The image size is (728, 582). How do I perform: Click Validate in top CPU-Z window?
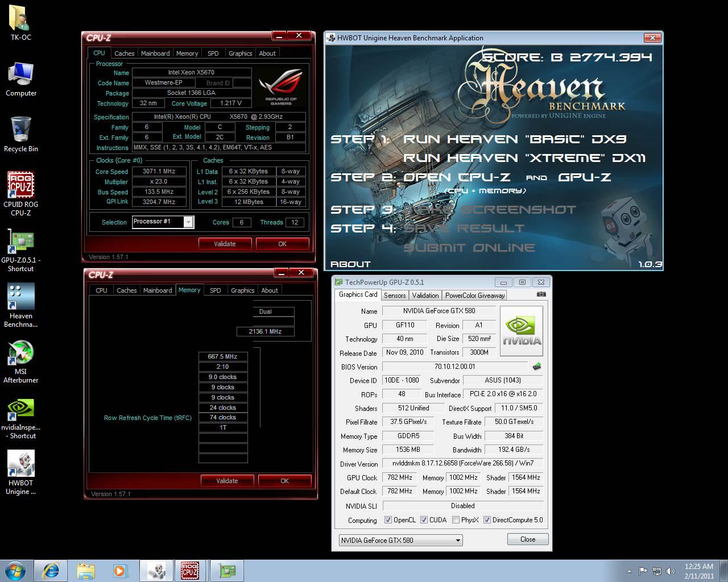[x=225, y=244]
